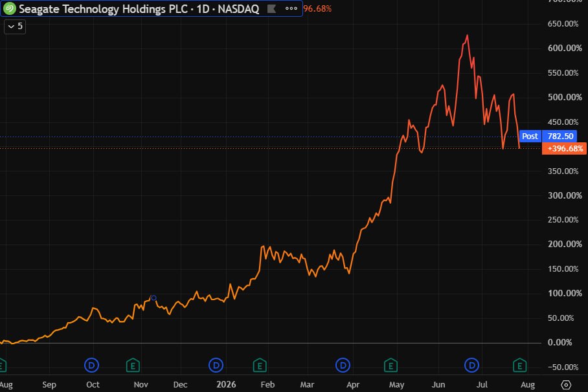Click the 300.00% axis label
The height and width of the screenshot is (392, 588).
pos(565,195)
